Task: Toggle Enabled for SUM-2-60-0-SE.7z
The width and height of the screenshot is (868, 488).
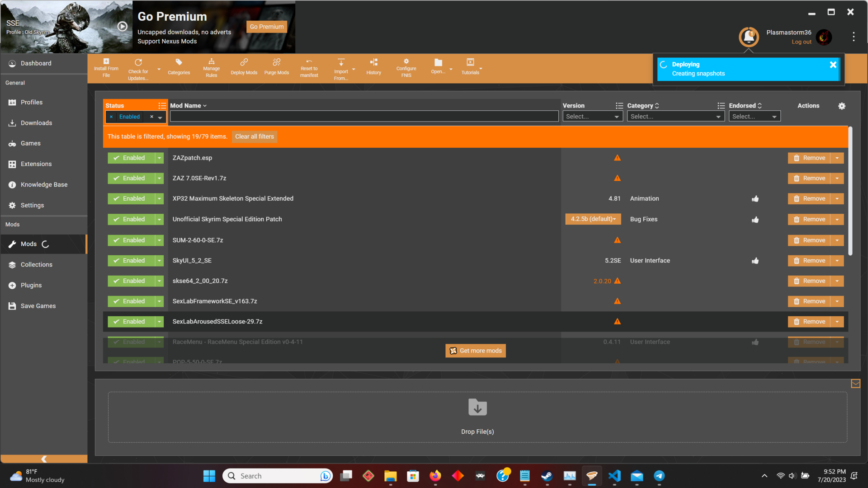Action: [x=131, y=240]
